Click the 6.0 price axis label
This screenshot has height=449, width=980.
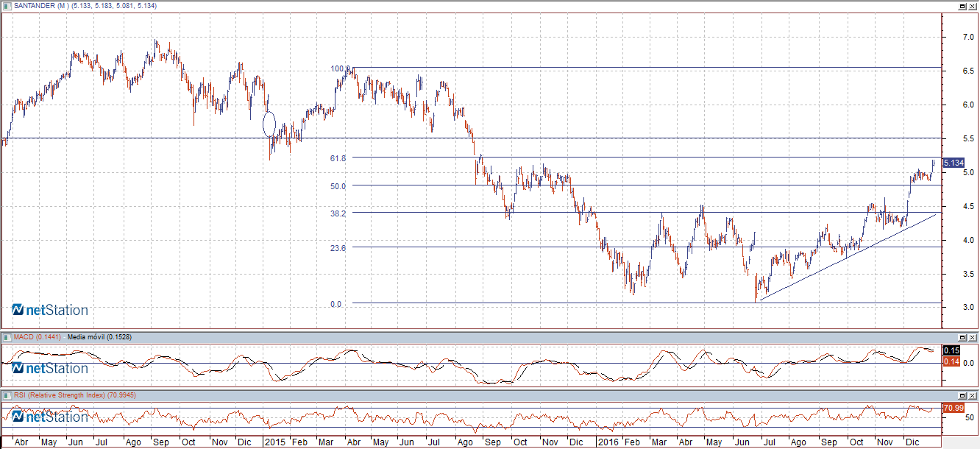tap(969, 105)
